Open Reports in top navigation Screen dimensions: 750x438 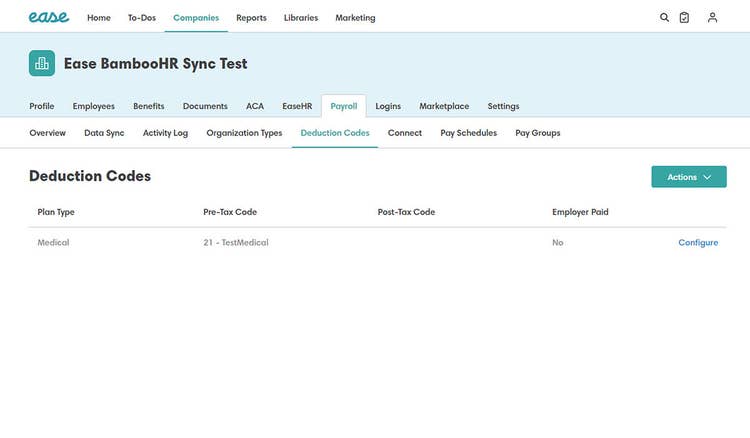click(251, 18)
